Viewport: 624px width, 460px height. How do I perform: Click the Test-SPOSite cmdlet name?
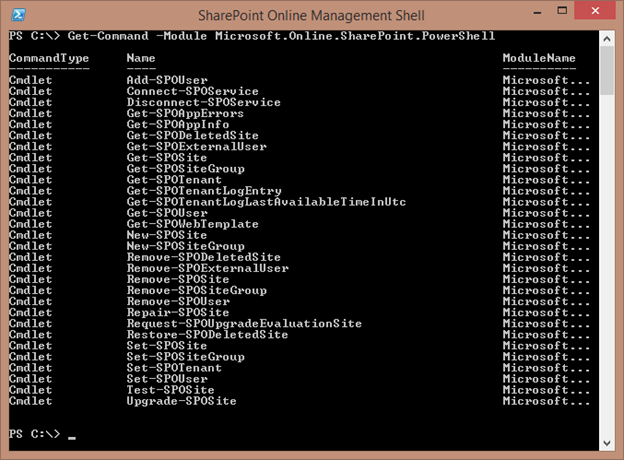(171, 390)
